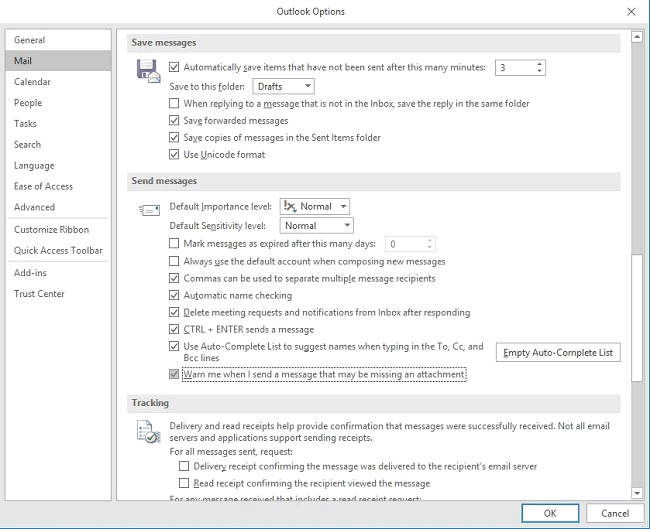Toggle automatically save unsent items checkbox

(x=174, y=67)
